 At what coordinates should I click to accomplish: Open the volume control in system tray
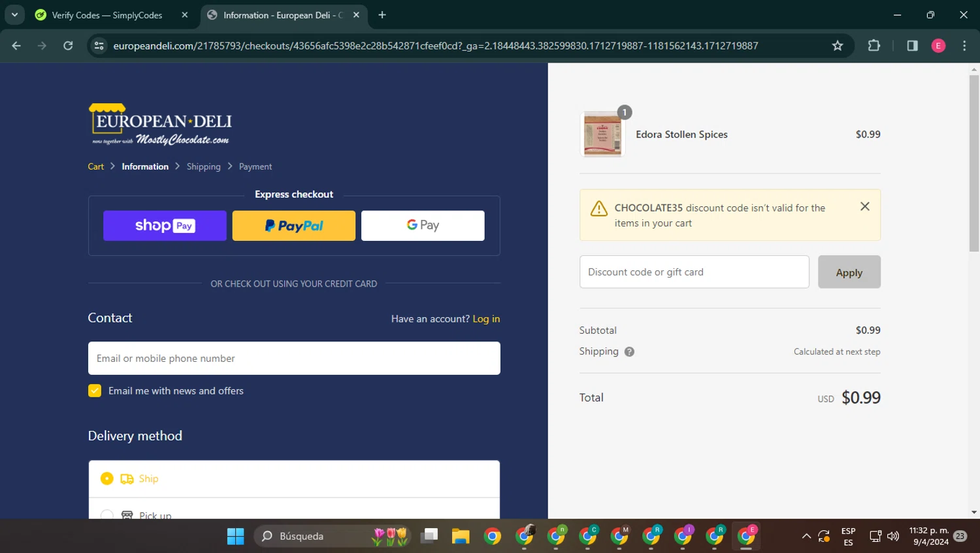pos(893,536)
